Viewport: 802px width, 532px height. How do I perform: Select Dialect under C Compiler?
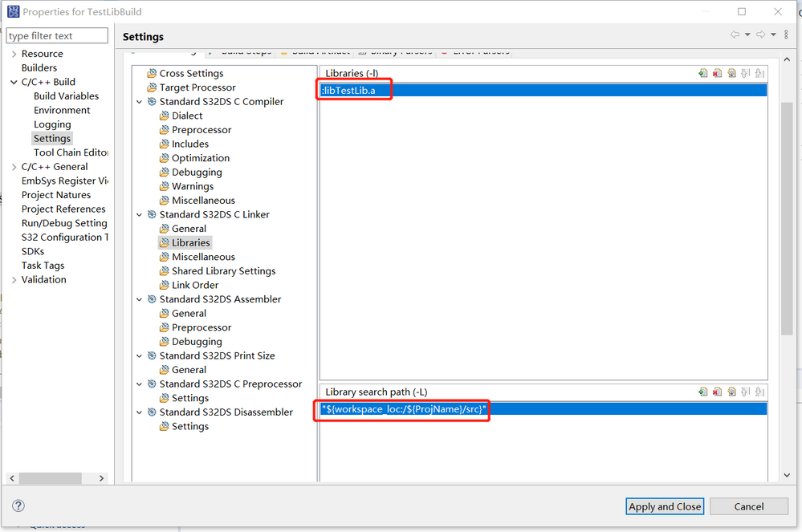point(187,116)
